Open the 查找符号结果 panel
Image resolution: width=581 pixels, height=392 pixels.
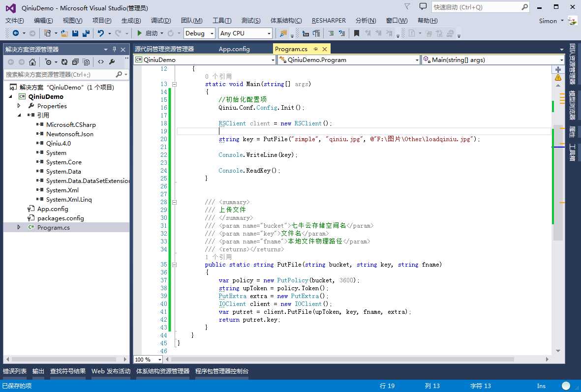68,371
